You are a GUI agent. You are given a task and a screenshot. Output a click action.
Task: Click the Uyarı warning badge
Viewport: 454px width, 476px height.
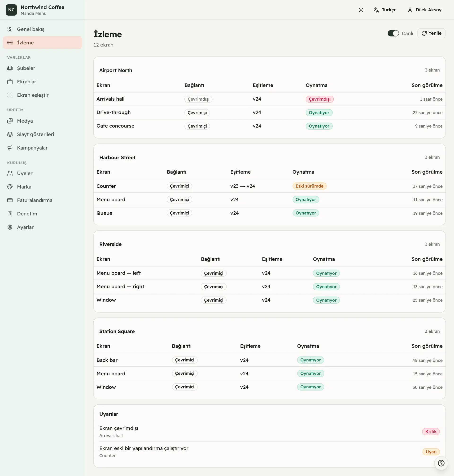point(431,452)
